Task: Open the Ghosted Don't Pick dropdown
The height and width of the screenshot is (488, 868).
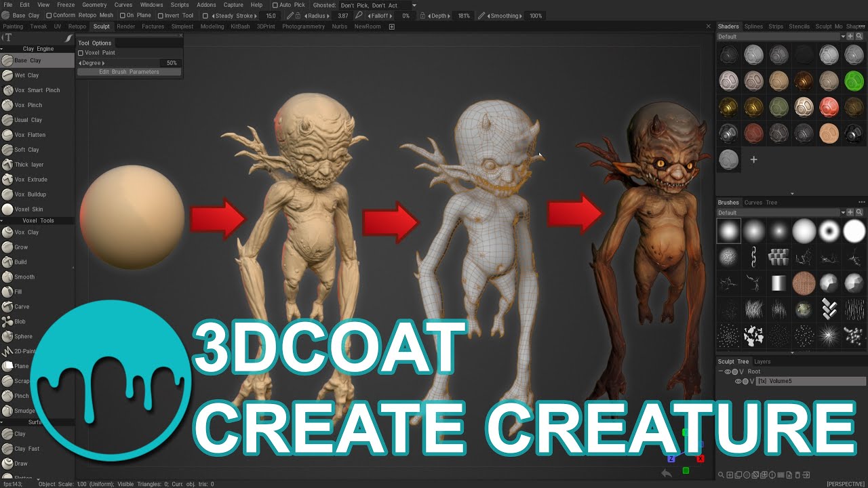Action: (x=378, y=5)
